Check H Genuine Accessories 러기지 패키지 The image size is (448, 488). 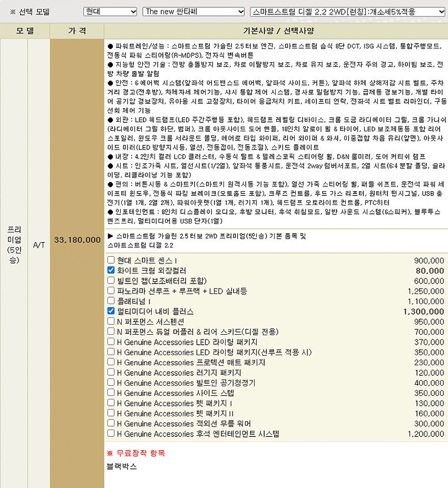pos(111,373)
